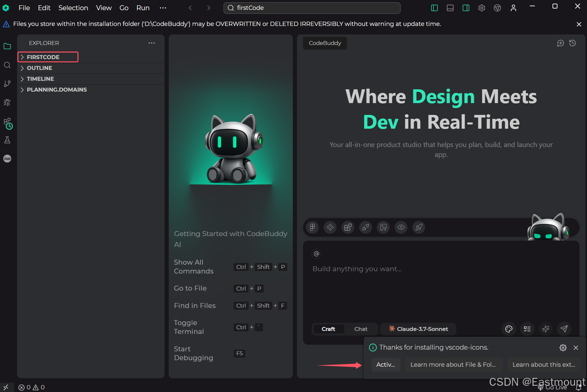Open notification settings gear in toast

[563, 348]
